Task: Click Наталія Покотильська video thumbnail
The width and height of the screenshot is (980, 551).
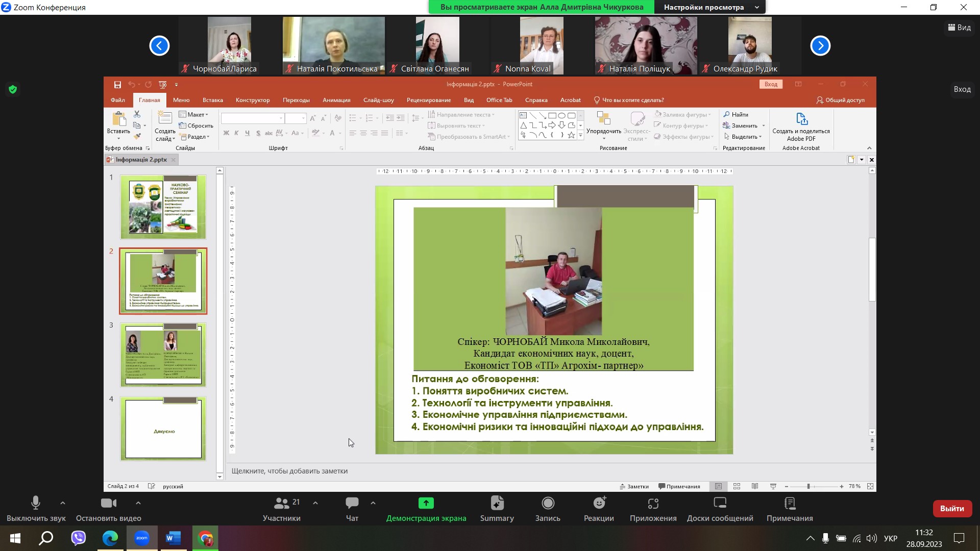Action: pyautogui.click(x=334, y=45)
